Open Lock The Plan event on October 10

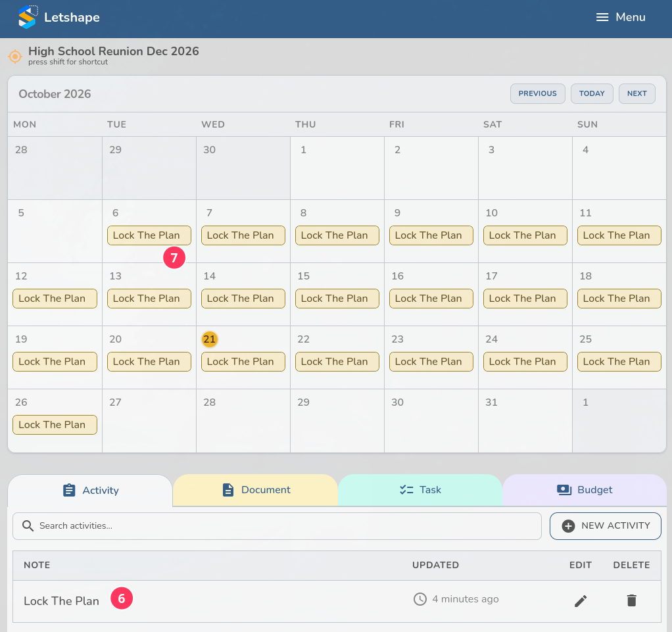(525, 235)
